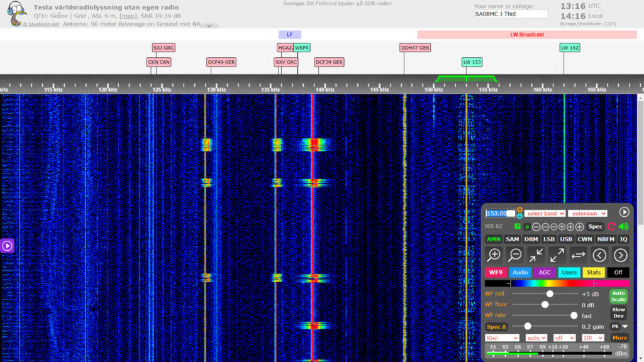The width and height of the screenshot is (644, 362).
Task: Click the LW Broadcast band bar
Action: 527,35
